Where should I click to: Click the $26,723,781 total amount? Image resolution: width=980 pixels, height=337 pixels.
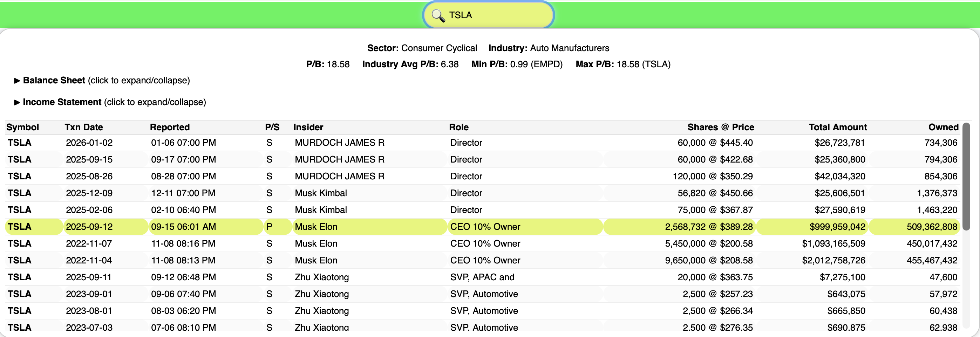coord(839,143)
